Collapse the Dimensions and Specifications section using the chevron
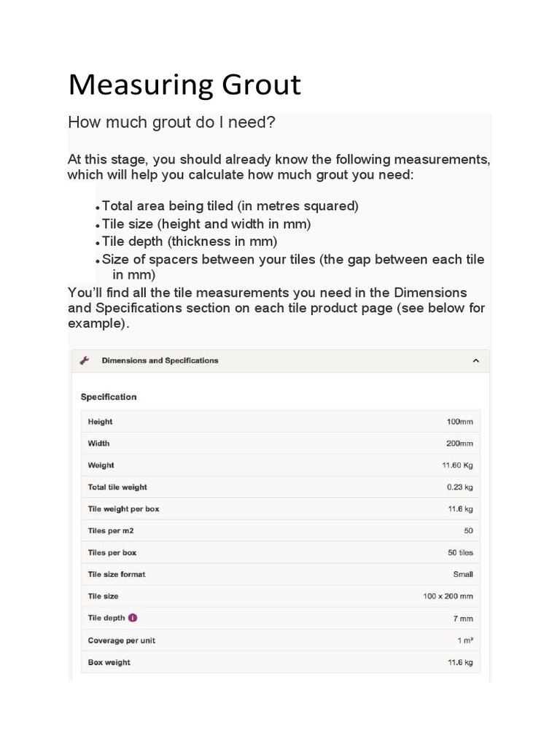Screen dimensions: 560x747 point(475,360)
